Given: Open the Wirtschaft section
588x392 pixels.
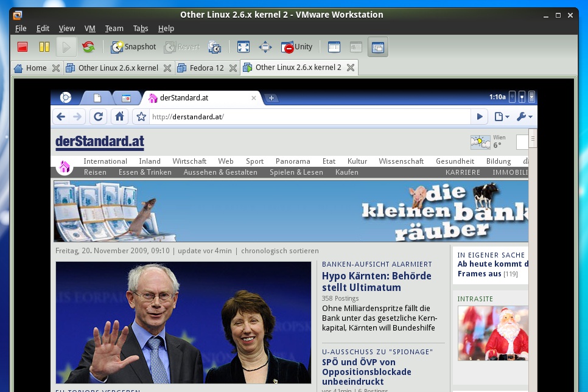Looking at the screenshot, I should point(189,161).
